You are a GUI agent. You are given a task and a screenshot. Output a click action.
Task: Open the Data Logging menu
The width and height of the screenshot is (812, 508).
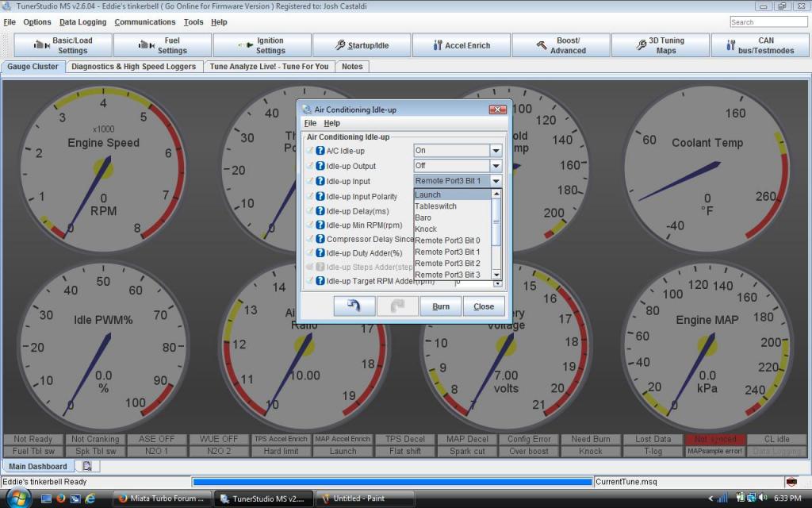click(x=82, y=22)
